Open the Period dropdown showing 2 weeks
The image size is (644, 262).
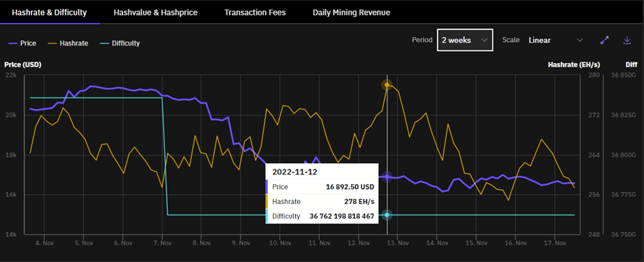465,40
